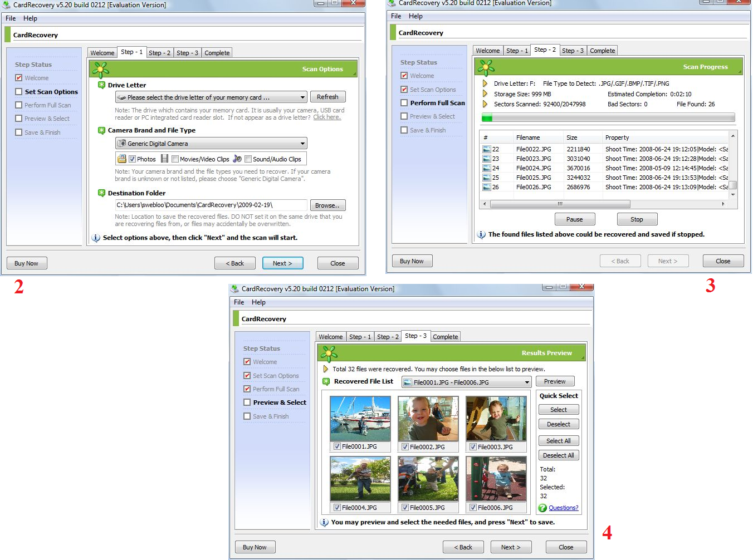Open the memory card drive letter dropdown

point(211,97)
